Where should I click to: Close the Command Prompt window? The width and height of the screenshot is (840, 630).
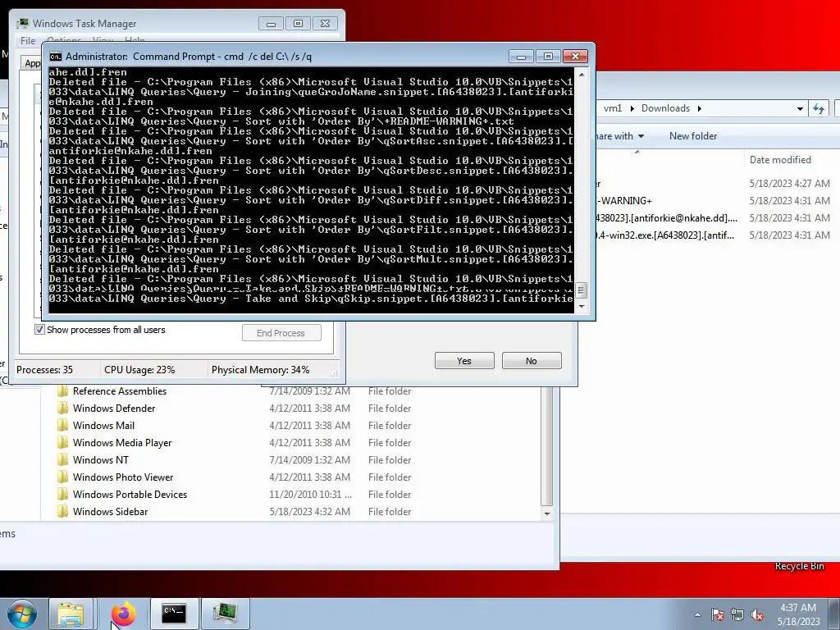click(575, 57)
